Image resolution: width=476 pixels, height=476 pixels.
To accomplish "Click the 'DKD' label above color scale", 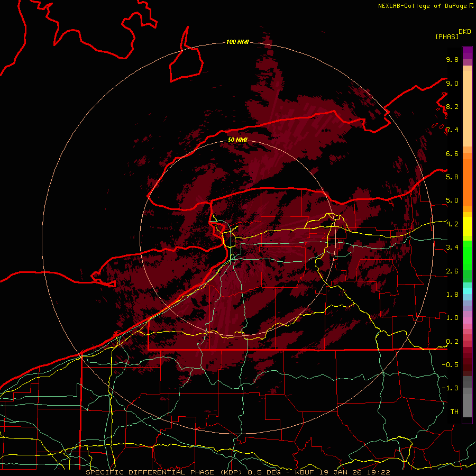I will 465,32.
